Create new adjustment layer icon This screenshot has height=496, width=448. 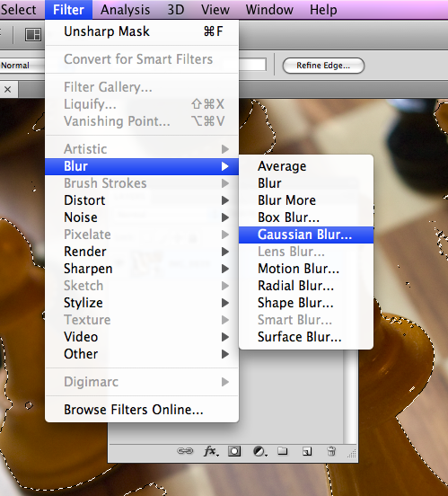pos(260,451)
